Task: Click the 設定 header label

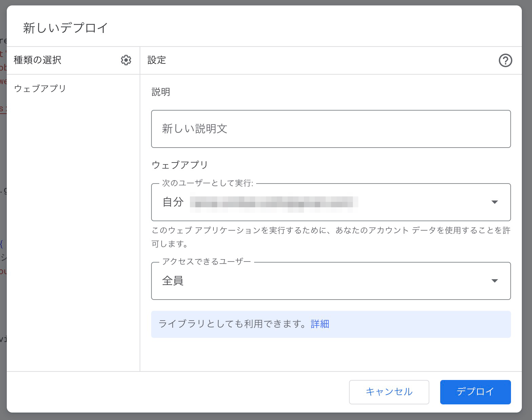Action: tap(157, 60)
